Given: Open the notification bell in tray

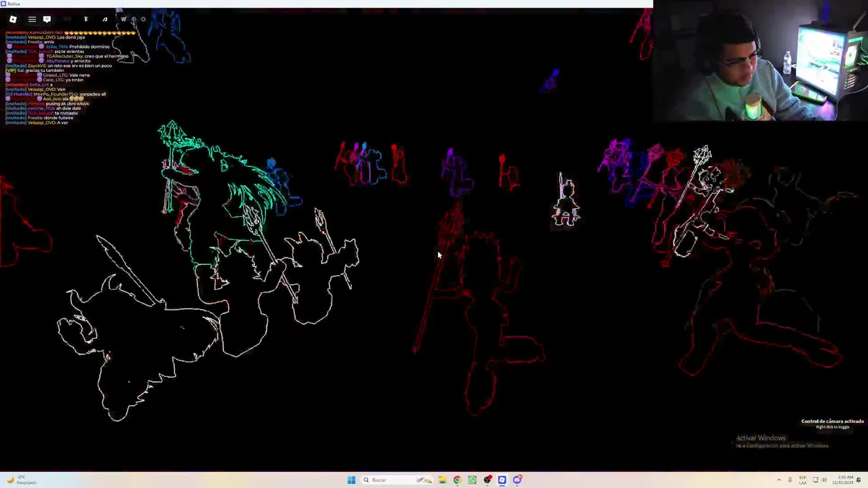Looking at the screenshot, I should tap(859, 480).
